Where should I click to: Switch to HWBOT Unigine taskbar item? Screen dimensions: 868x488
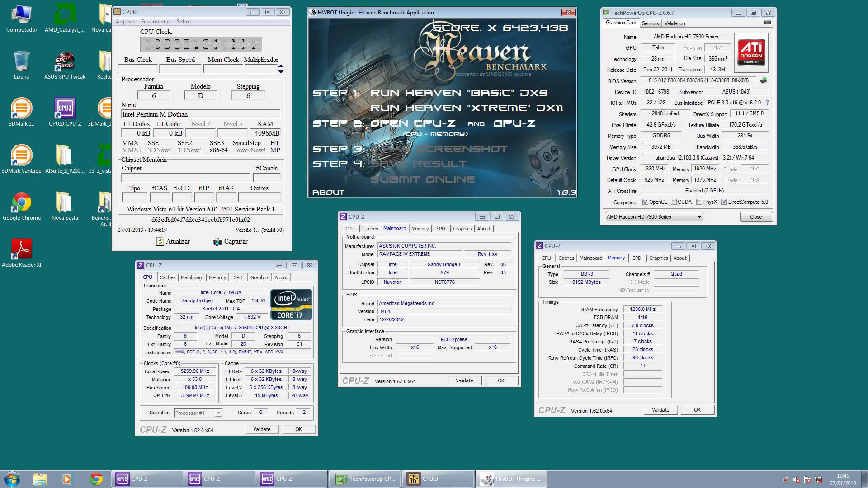[x=511, y=479]
